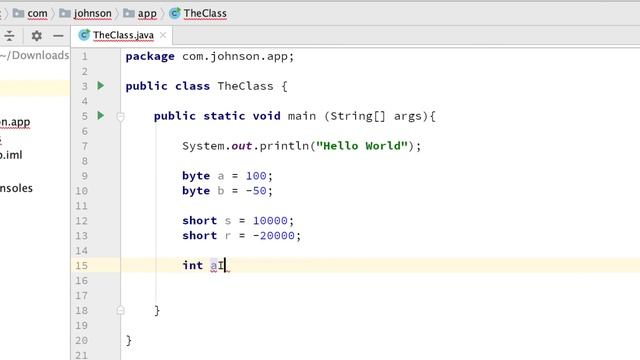
Task: Click the 'TheClass' name on line 3
Action: point(245,86)
